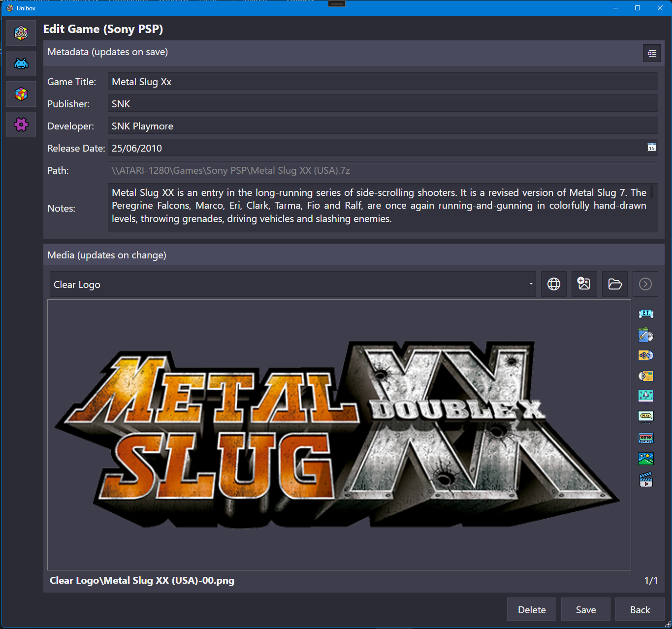Click the Delete button
The width and height of the screenshot is (672, 629).
532,610
